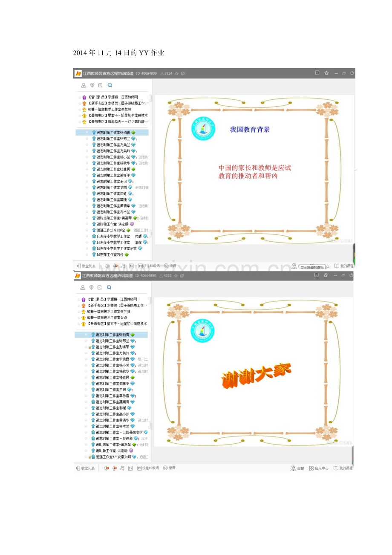The image size is (392, 555).
Task: Click the share icon after the star in the 4232-user window
Action: (x=182, y=276)
